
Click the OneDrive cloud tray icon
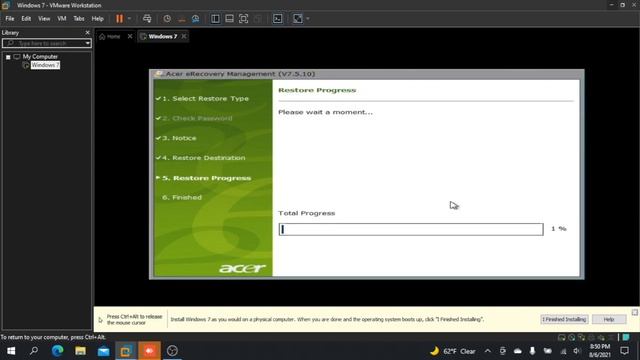pyautogui.click(x=518, y=351)
